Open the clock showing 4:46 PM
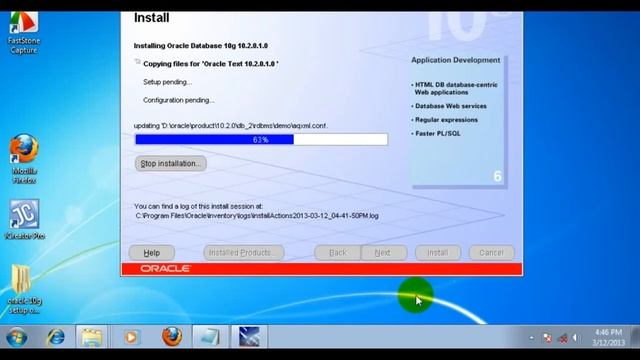 pos(608,337)
